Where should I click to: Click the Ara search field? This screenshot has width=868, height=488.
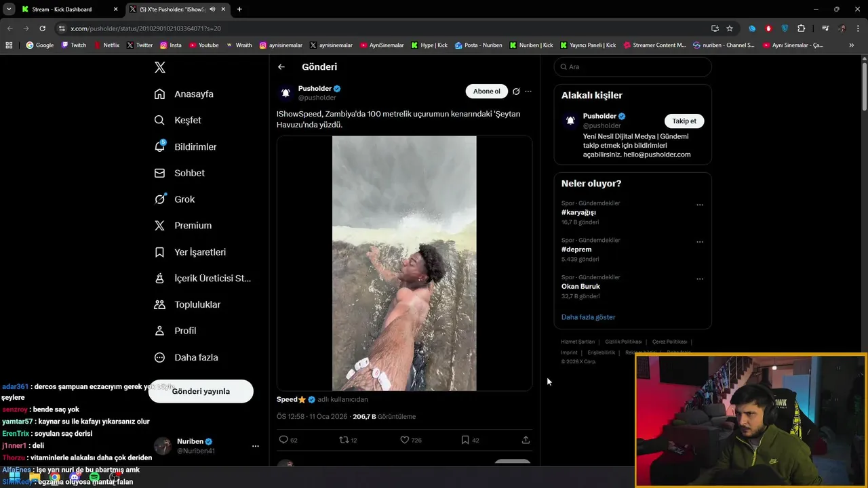pyautogui.click(x=633, y=66)
